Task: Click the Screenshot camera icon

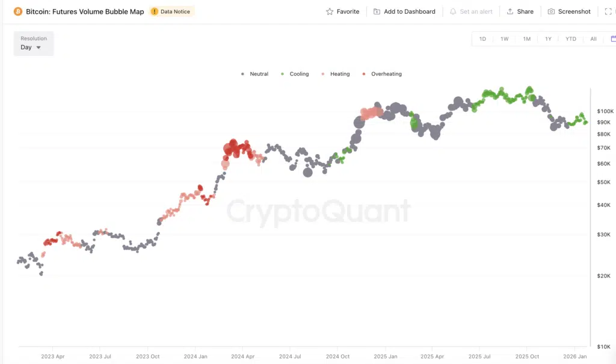Action: tap(551, 11)
